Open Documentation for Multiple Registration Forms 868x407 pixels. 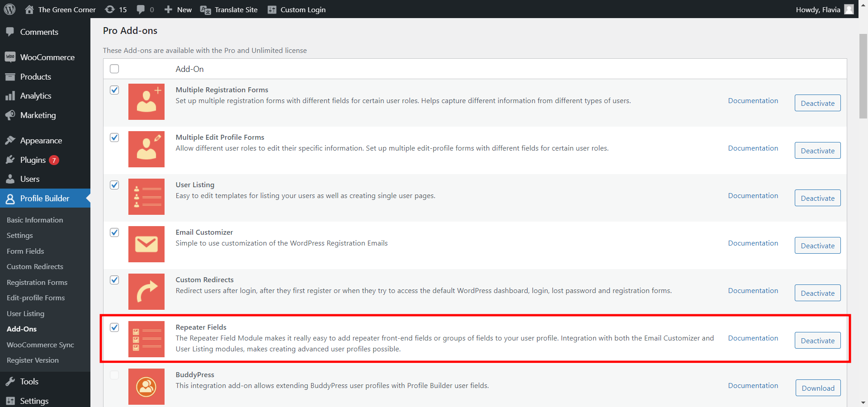click(x=753, y=101)
